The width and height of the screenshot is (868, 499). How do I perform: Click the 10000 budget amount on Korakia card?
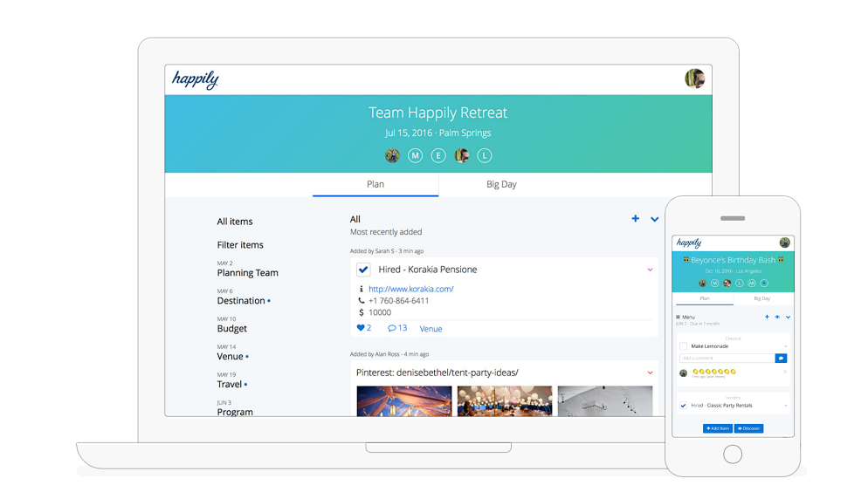point(380,312)
